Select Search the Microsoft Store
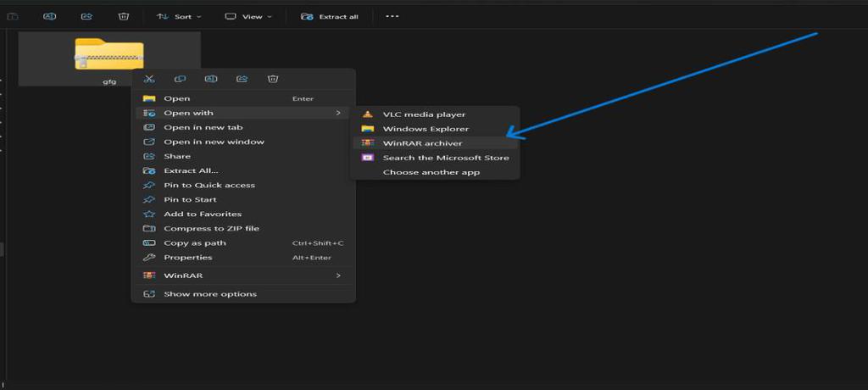Image resolution: width=868 pixels, height=390 pixels. (x=435, y=158)
